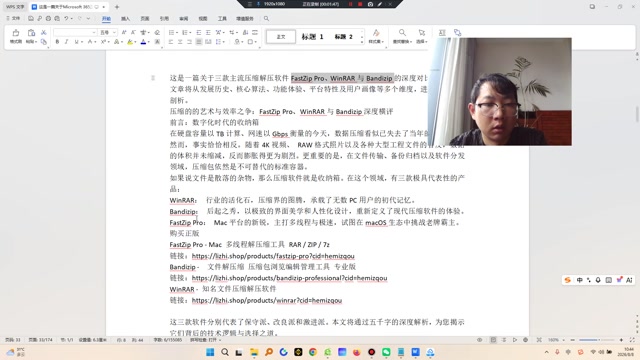640x360 pixels.
Task: Click the word count in status bar
Action: coord(167,340)
